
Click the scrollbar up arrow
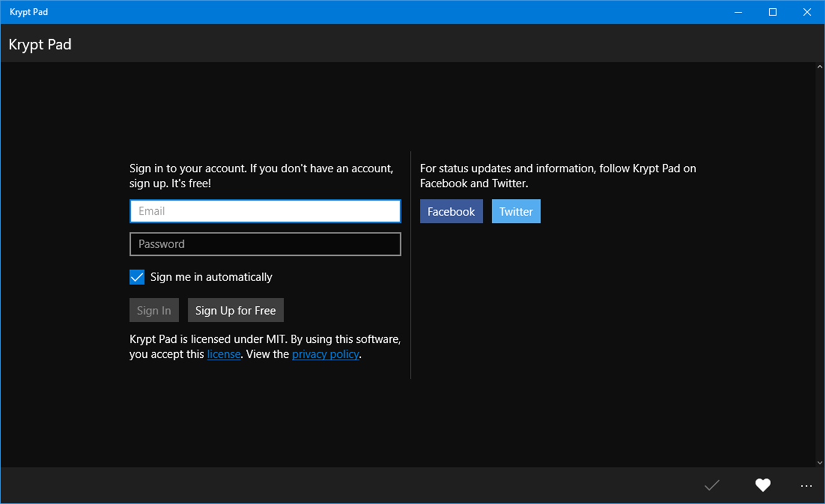tap(819, 67)
